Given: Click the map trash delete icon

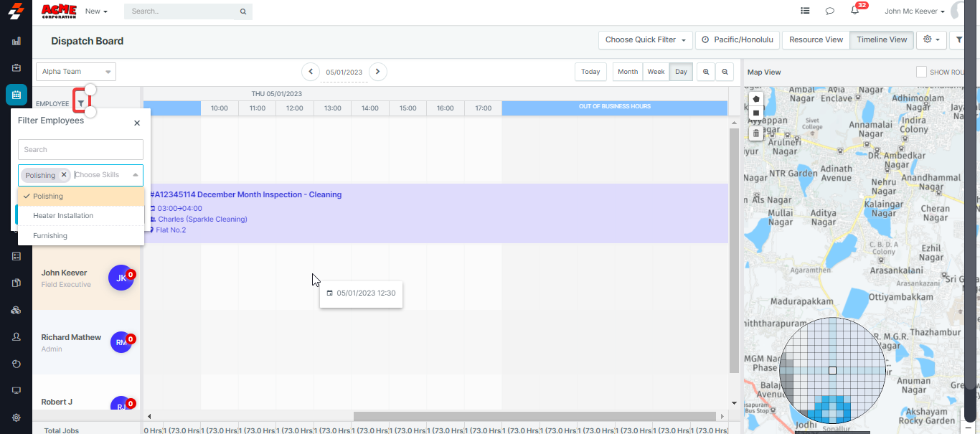Looking at the screenshot, I should (x=756, y=133).
